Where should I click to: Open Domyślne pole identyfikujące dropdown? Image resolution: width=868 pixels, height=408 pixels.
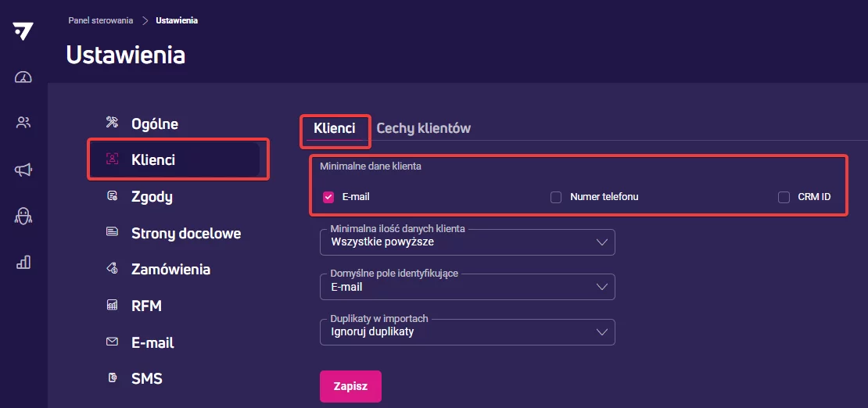tap(467, 287)
